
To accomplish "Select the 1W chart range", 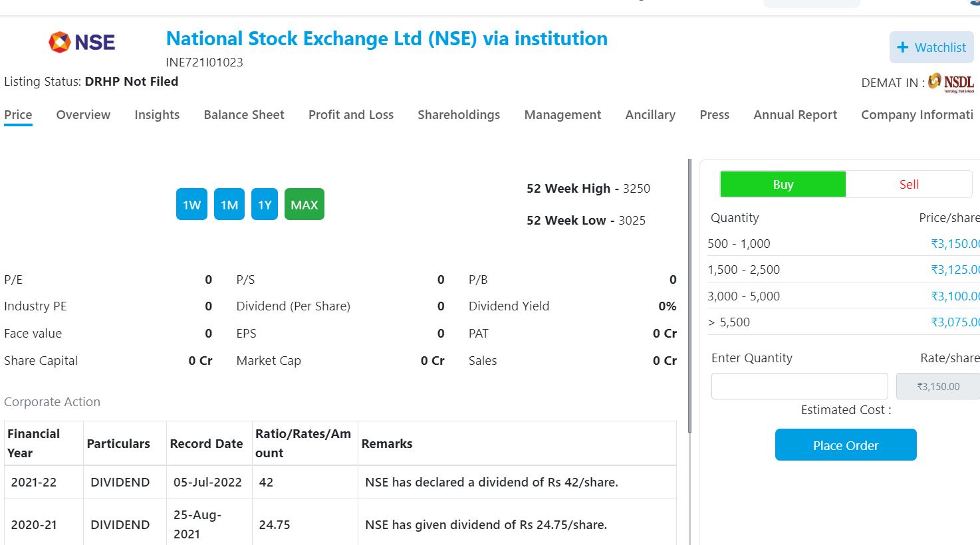I will coord(191,204).
